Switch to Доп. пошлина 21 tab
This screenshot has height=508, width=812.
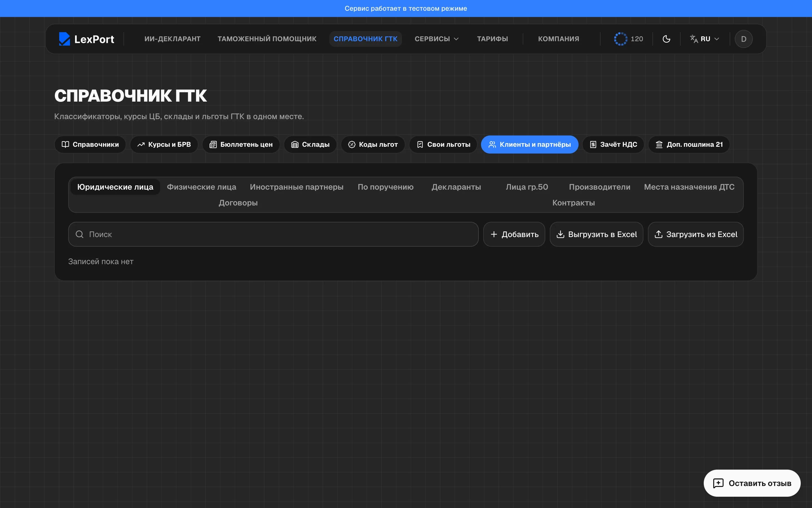tap(689, 144)
